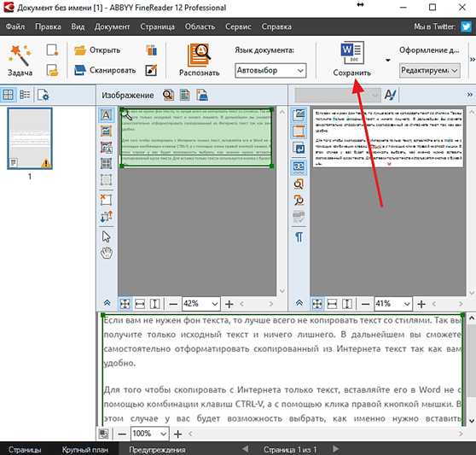Select the draw text area tool
Viewport: 476px width, 455px height.
pos(106,115)
